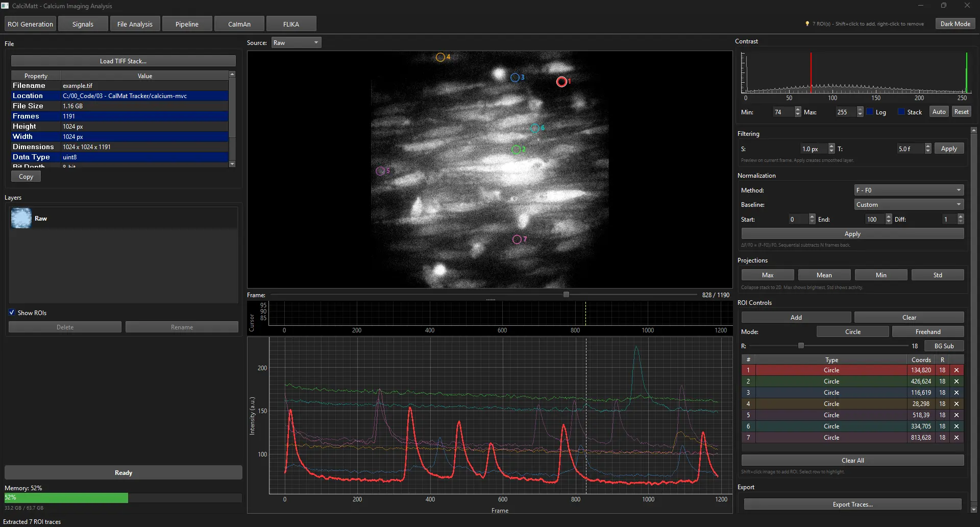
Task: Open the Baseline dropdown set to Custom
Action: click(908, 204)
